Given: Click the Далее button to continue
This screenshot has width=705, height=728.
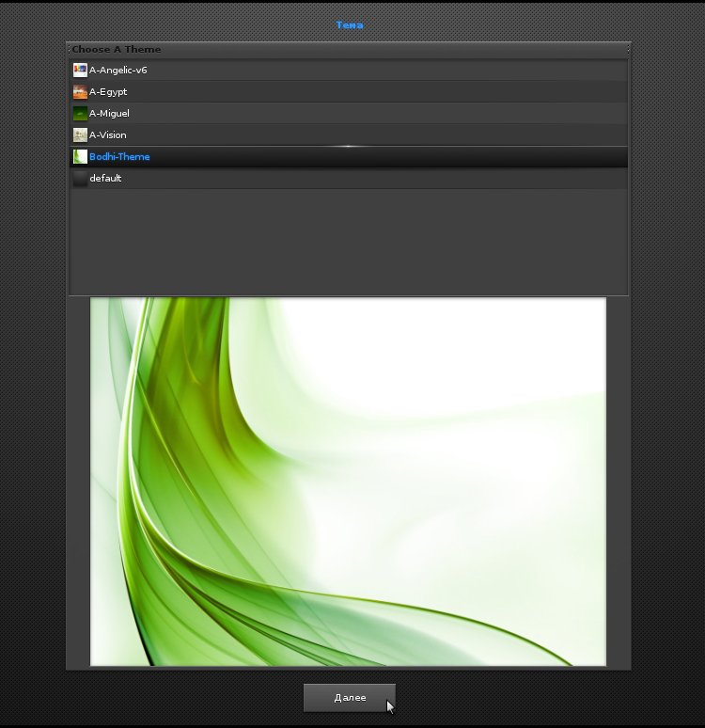Looking at the screenshot, I should click(x=350, y=697).
